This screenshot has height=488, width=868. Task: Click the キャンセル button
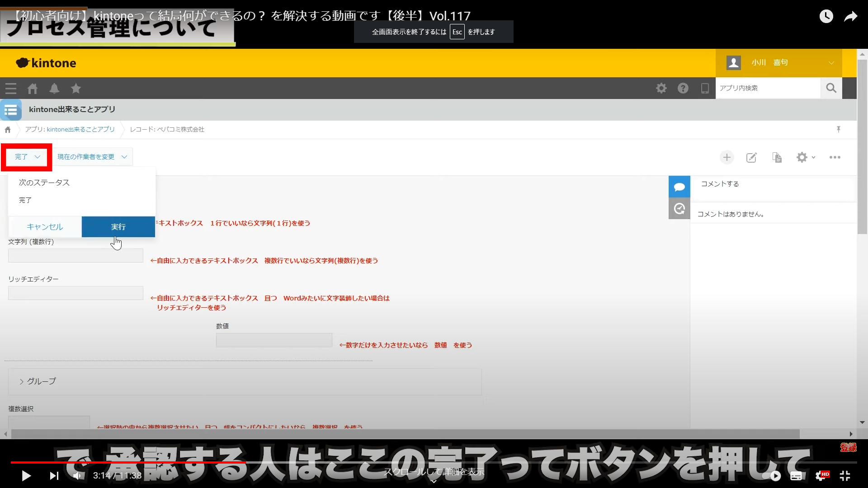point(45,227)
